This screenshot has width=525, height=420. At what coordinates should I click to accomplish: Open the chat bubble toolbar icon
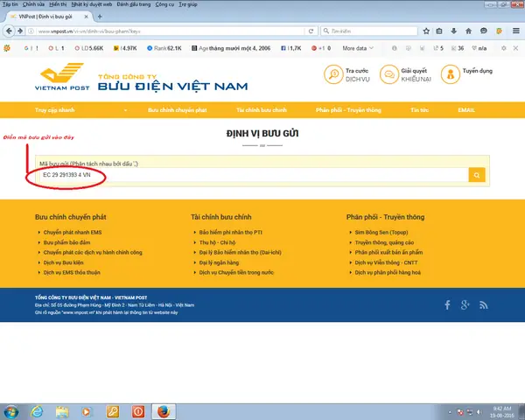click(484, 31)
